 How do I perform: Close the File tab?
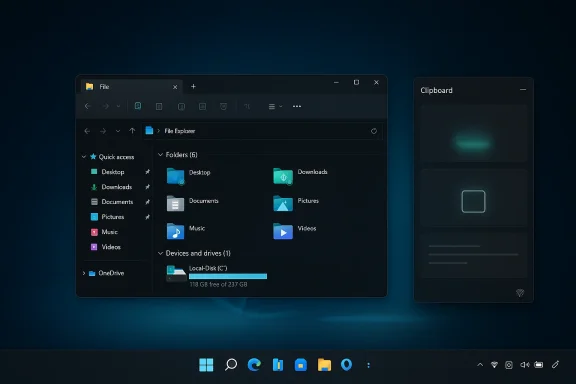point(175,87)
